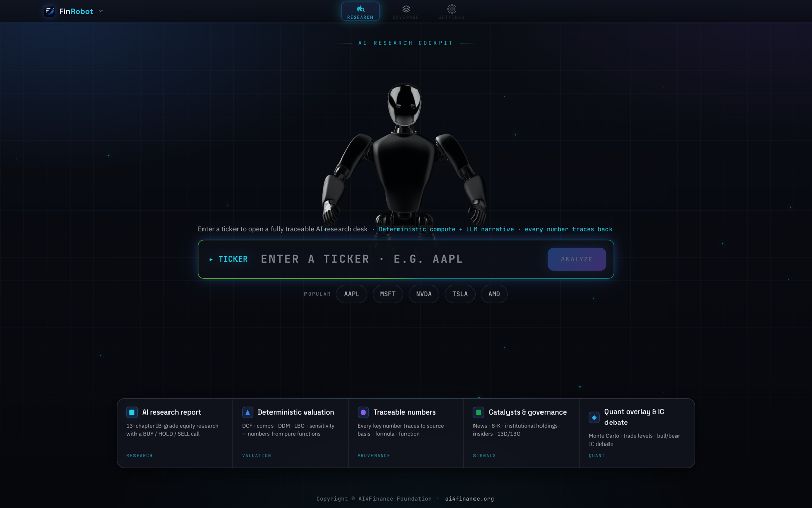Image resolution: width=812 pixels, height=508 pixels.
Task: Click the AI RESEARCH COCKPIT heading
Action: pyautogui.click(x=405, y=43)
